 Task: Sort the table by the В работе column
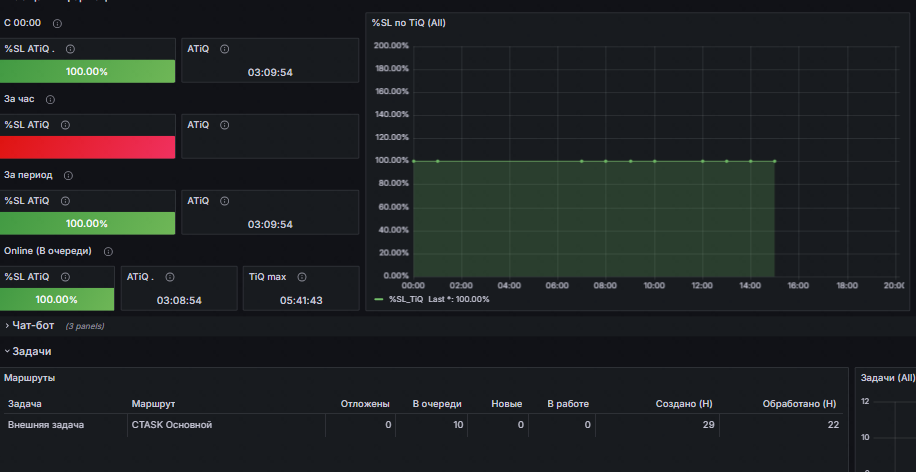tap(568, 404)
